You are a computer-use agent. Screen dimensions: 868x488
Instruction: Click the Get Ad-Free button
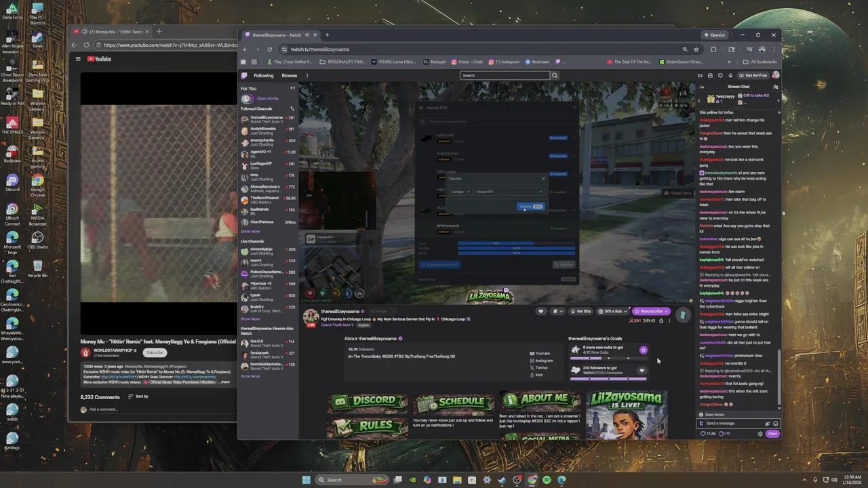(753, 75)
